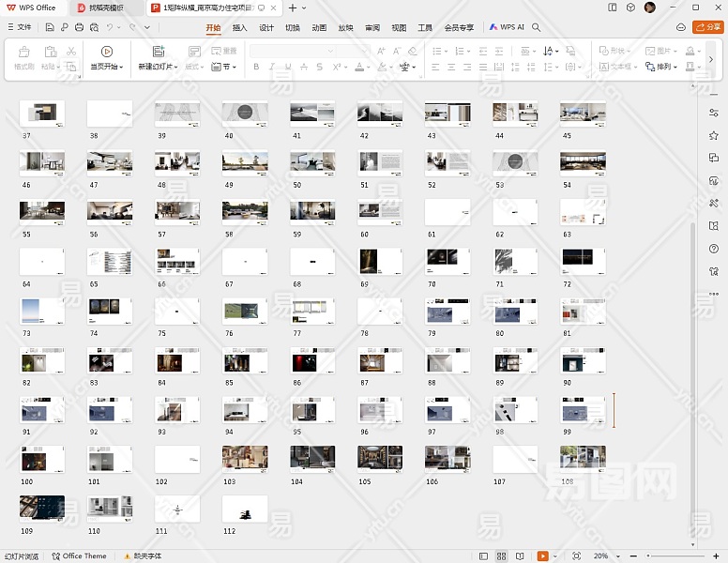Click the fit-to-window zoom icon
This screenshot has height=563, width=728.
(576, 556)
